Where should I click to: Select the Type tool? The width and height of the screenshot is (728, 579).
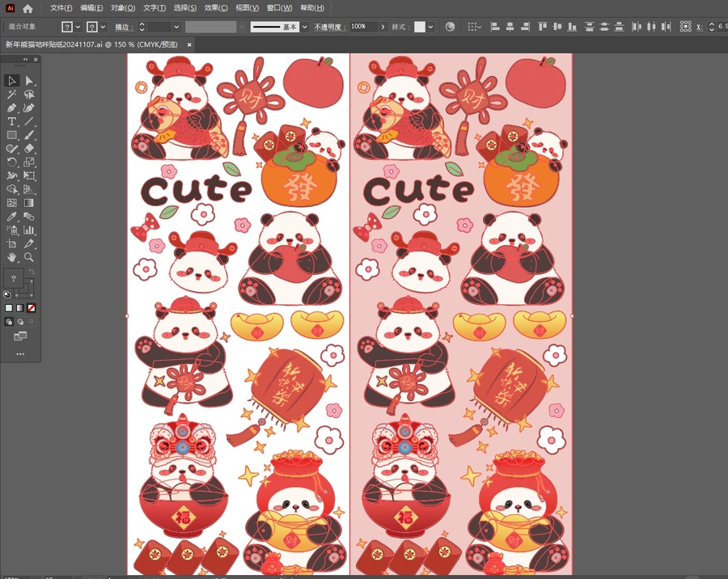11,121
